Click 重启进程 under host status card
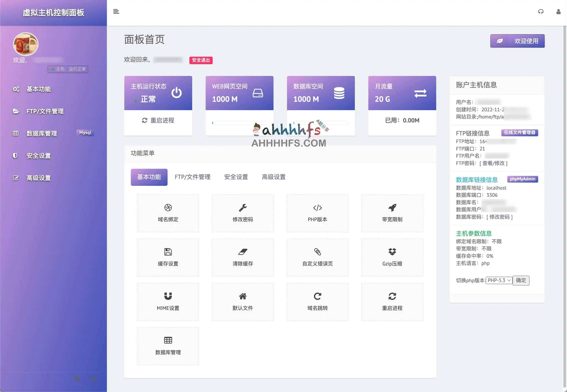This screenshot has width=567, height=392. point(158,120)
